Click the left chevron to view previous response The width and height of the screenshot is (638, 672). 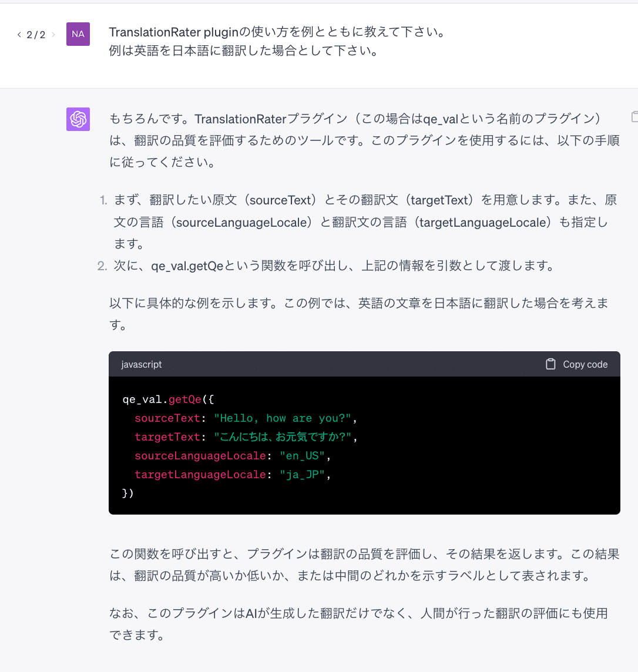[x=18, y=35]
